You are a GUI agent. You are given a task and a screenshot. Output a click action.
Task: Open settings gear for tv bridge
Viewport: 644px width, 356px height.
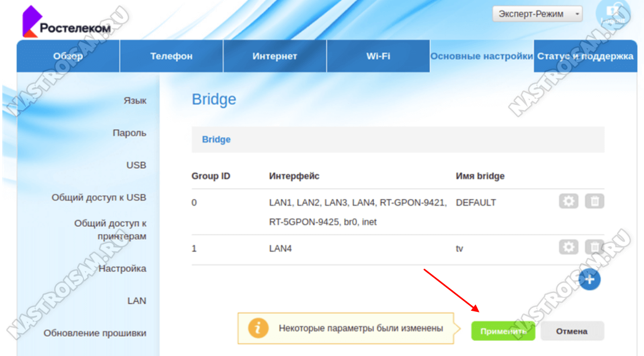pos(568,247)
